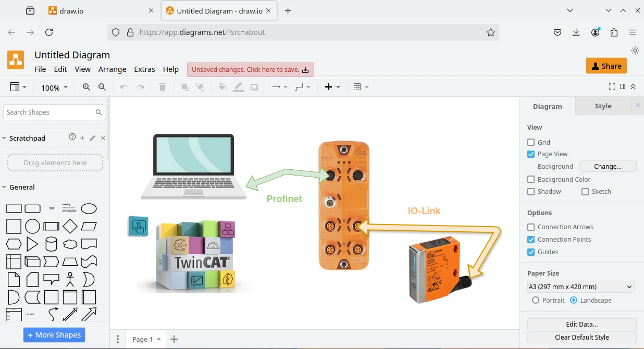Pick the triangle shape in General
The width and height of the screenshot is (644, 349).
[32, 244]
